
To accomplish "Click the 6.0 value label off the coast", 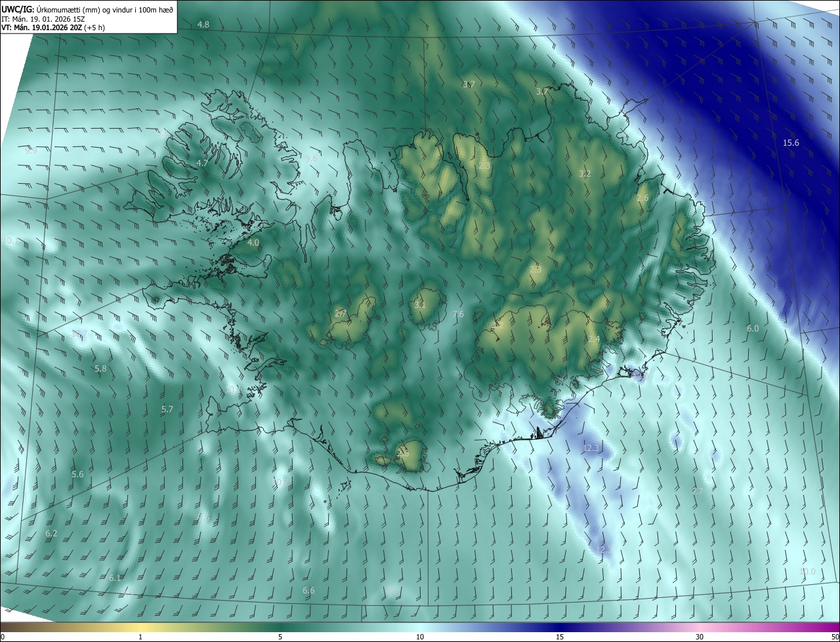I will click(x=753, y=329).
